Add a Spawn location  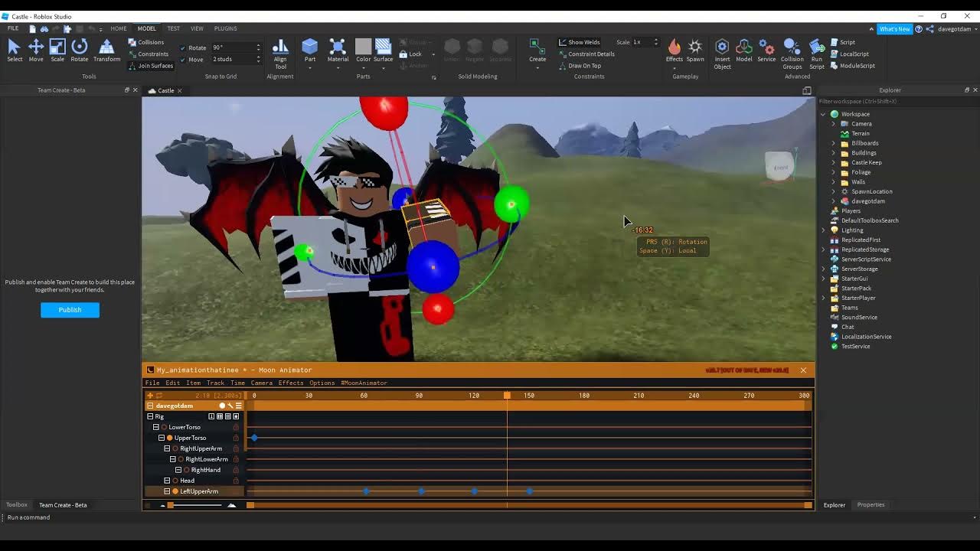pyautogui.click(x=695, y=51)
